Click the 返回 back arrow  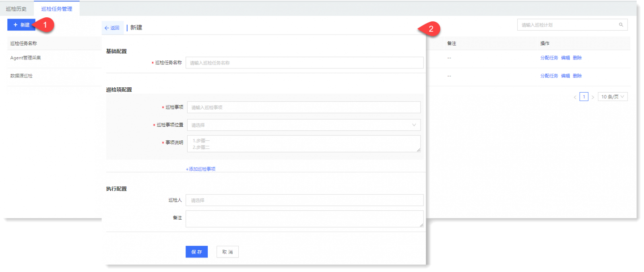(112, 28)
